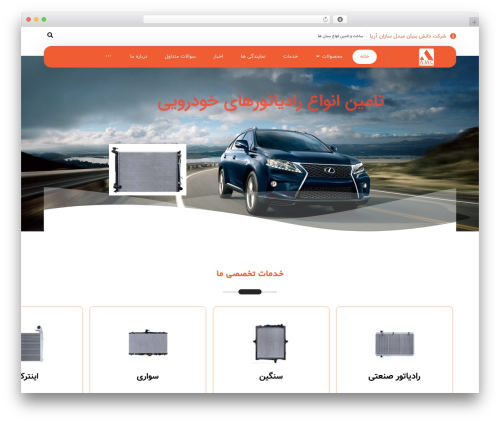Image resolution: width=500 pixels, height=423 pixels.
Task: Click the heavy vehicle radiator thumbnail
Action: tap(271, 343)
